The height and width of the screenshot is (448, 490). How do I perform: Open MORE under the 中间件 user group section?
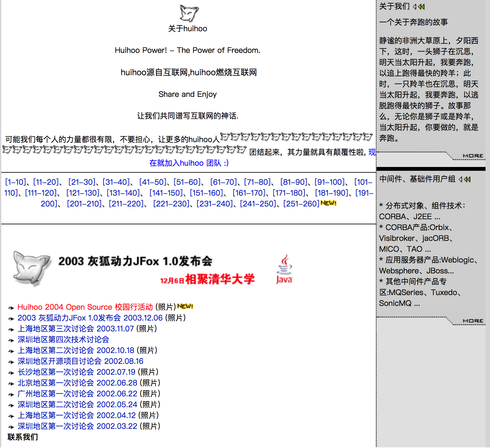[x=473, y=321]
